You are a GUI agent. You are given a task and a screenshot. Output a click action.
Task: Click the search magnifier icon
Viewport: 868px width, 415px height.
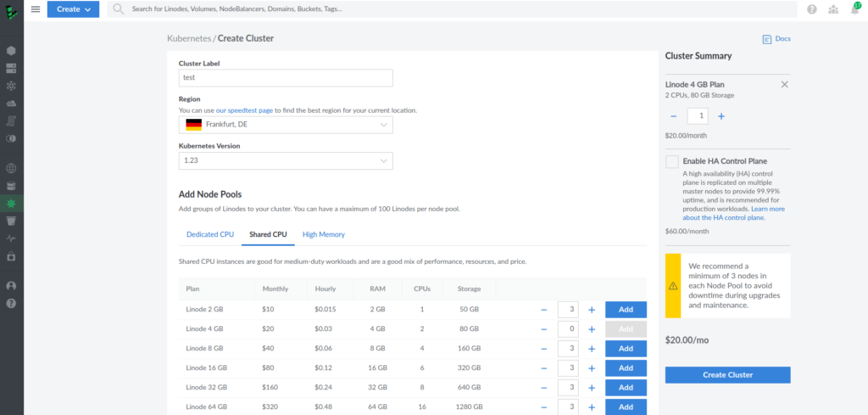pos(119,8)
